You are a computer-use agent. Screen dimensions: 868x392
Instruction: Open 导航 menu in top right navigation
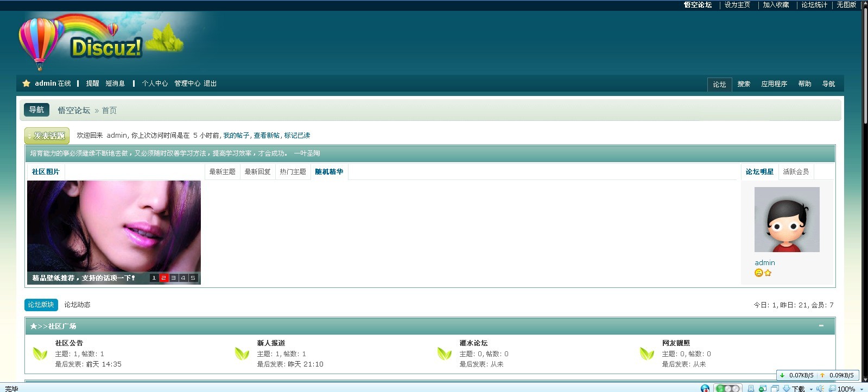click(828, 84)
